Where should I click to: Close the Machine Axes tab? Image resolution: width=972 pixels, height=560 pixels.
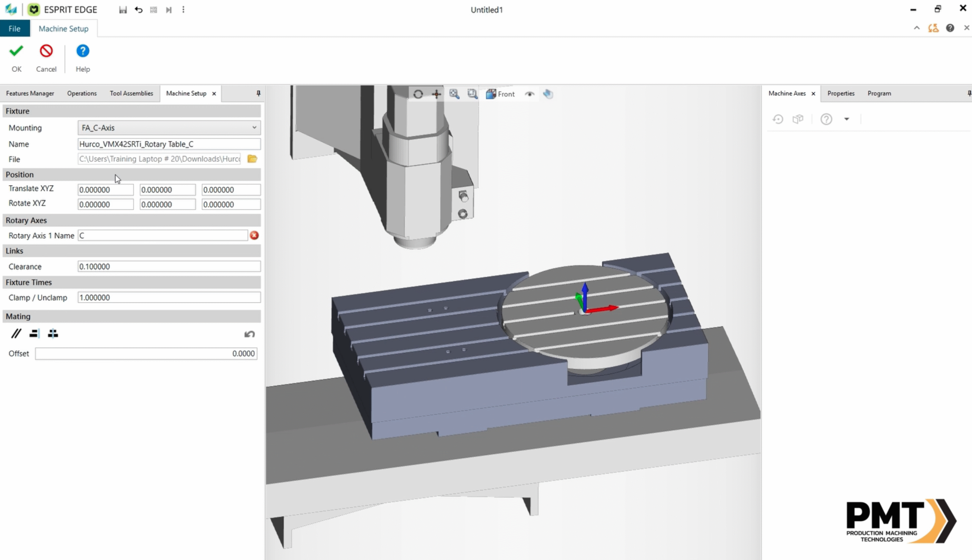point(813,93)
